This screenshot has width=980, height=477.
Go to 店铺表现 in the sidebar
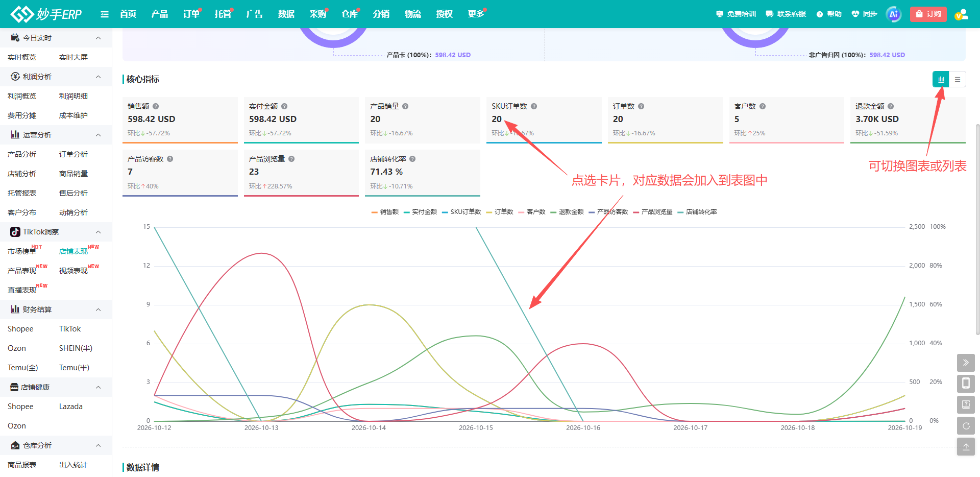pos(73,251)
